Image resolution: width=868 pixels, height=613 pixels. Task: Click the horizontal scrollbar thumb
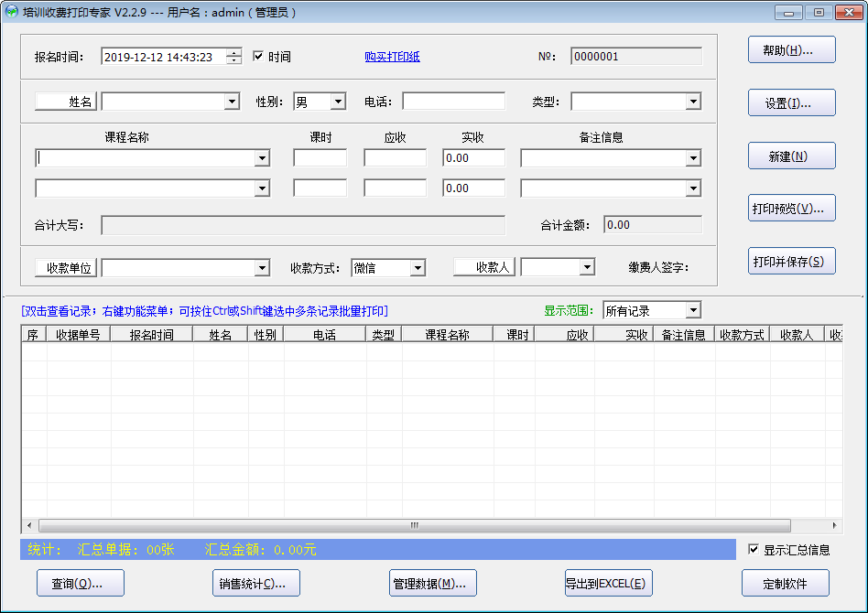415,525
